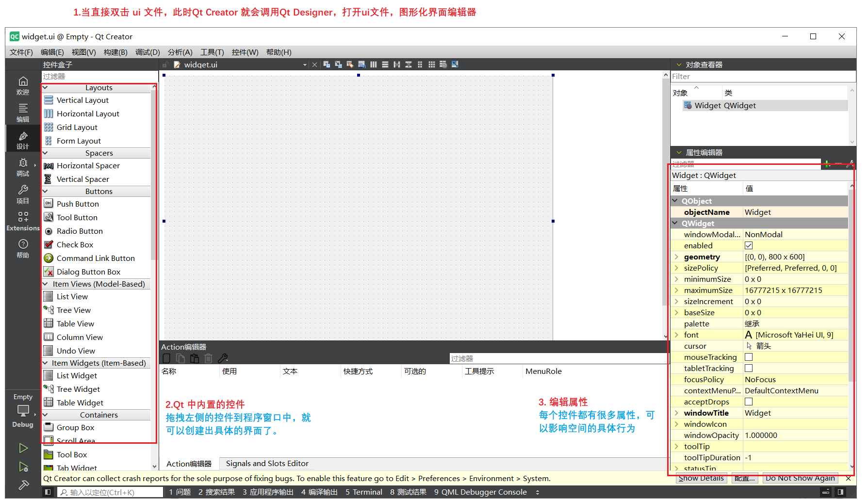Click the Action editor wrench configure icon

click(223, 358)
